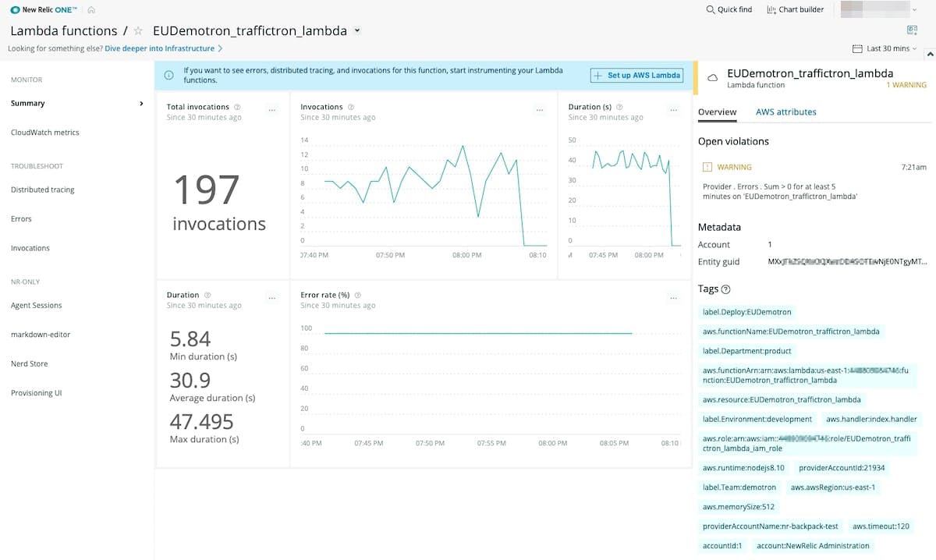
Task: Open the 7:21am warning violation entry
Action: point(815,181)
